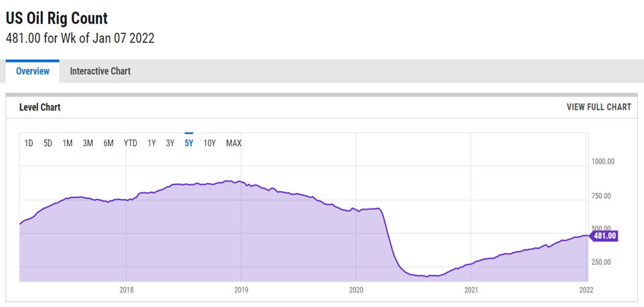This screenshot has height=307, width=644.
Task: Select the 6M time range
Action: pyautogui.click(x=108, y=143)
